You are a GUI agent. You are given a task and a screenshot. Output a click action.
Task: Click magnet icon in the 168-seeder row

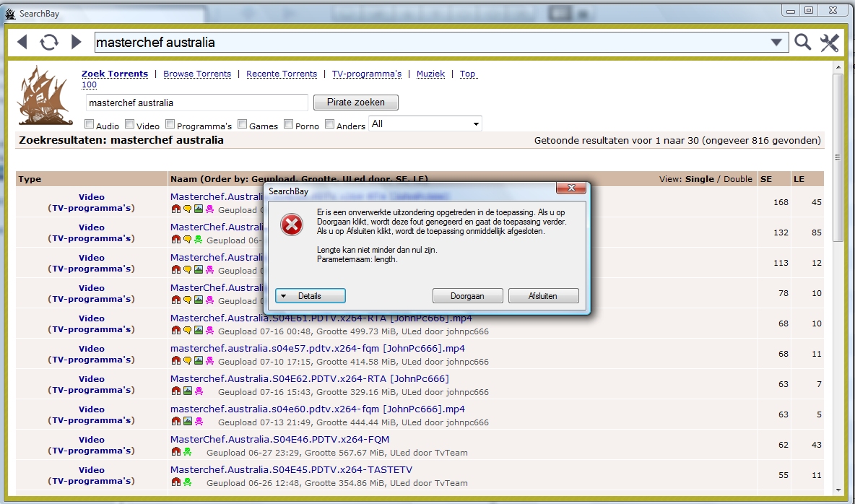175,209
